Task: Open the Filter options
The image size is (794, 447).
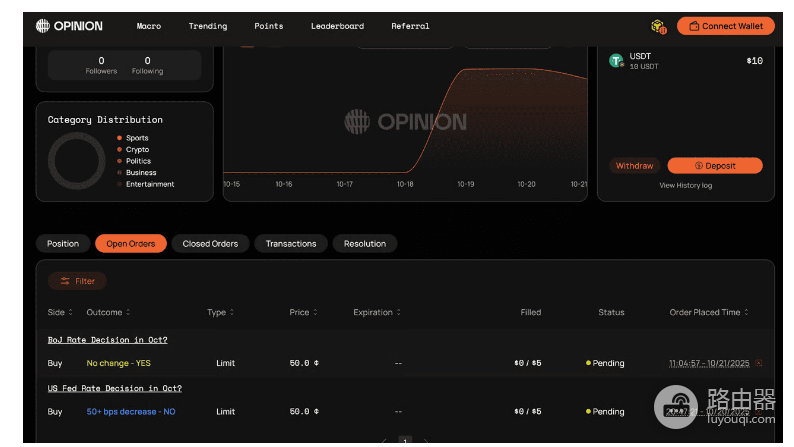Action: [x=77, y=281]
